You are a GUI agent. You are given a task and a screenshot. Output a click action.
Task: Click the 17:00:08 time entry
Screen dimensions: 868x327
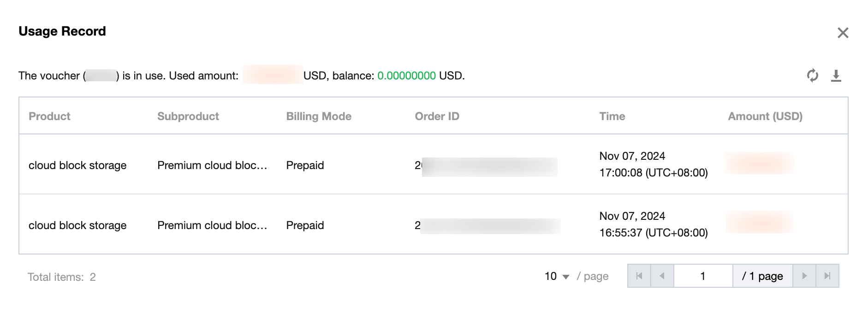[653, 173]
